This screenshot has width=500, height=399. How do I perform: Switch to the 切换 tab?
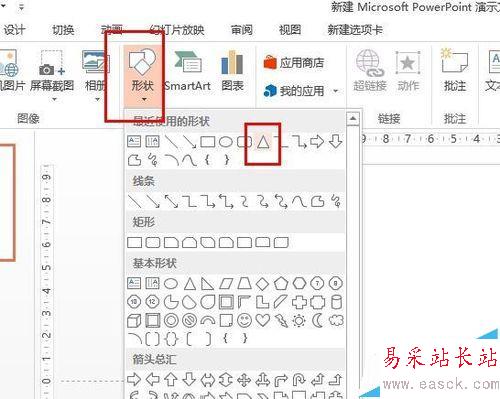pyautogui.click(x=63, y=30)
